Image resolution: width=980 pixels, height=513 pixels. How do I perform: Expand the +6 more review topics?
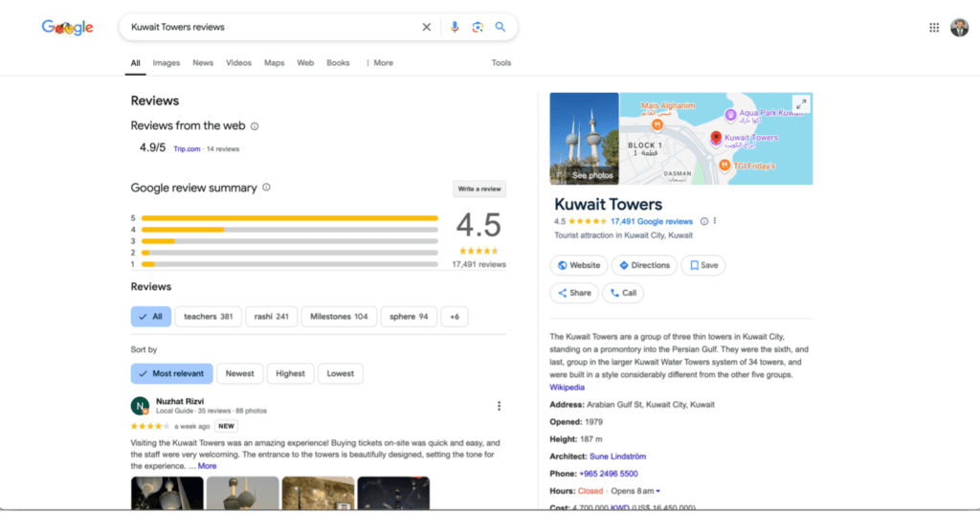click(x=455, y=317)
